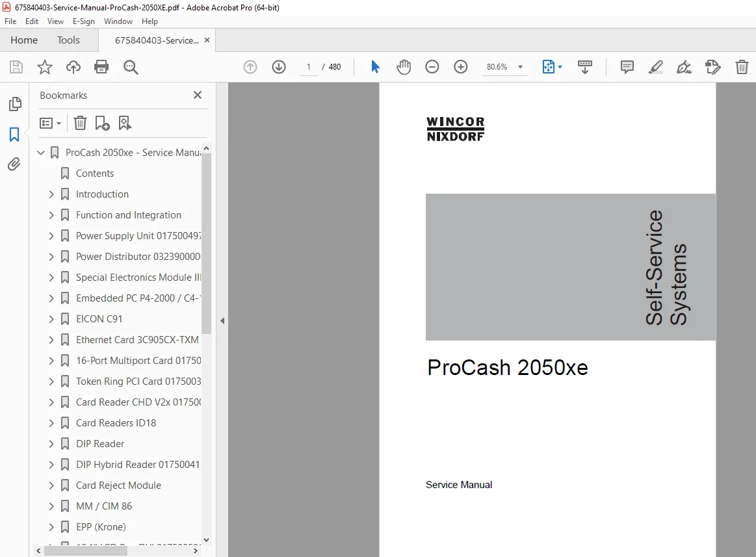
Task: Expand Card Readers ID18 bookmark
Action: [51, 423]
